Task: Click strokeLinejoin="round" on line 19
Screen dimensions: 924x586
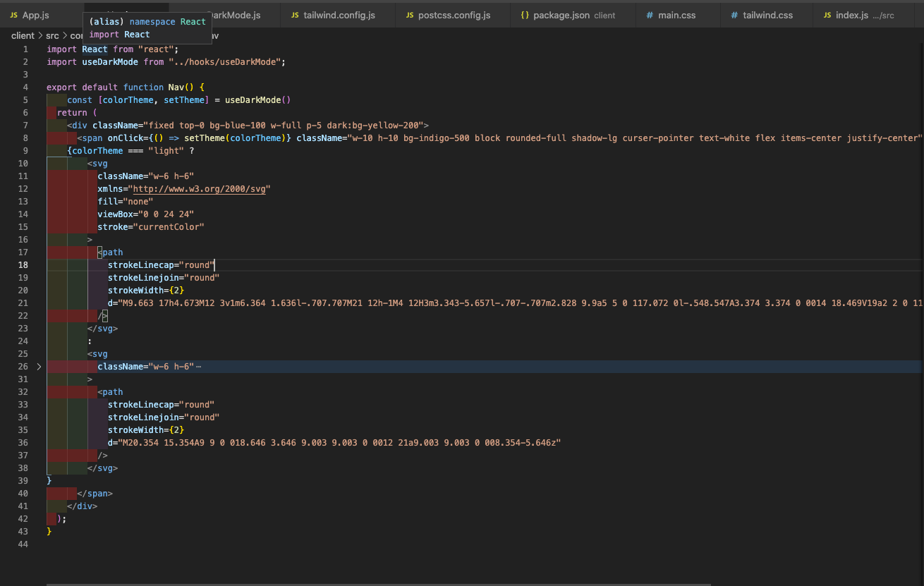Action: (164, 278)
